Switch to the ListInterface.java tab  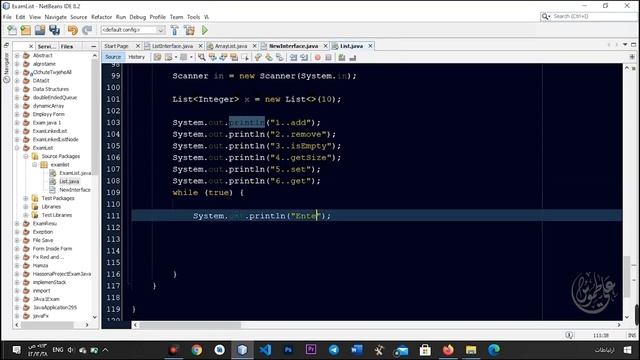tap(172, 46)
